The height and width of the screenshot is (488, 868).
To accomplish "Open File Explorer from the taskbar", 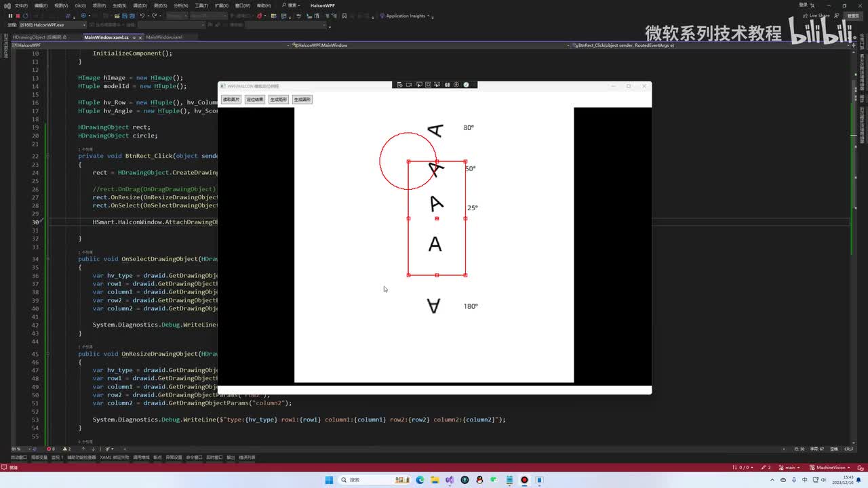I will tap(435, 480).
